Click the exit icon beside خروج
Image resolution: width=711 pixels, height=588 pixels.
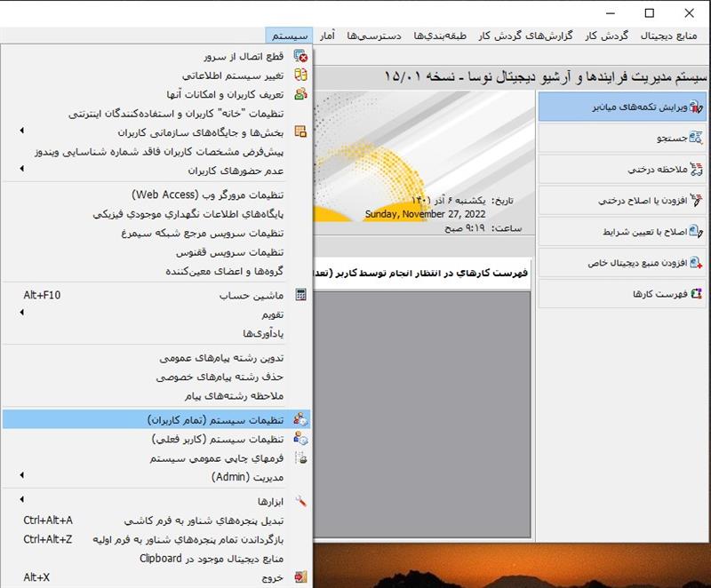300,577
